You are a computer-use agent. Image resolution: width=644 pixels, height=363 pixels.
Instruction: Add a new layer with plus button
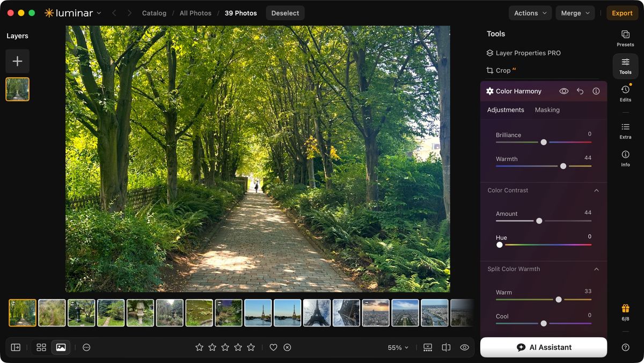coord(18,61)
